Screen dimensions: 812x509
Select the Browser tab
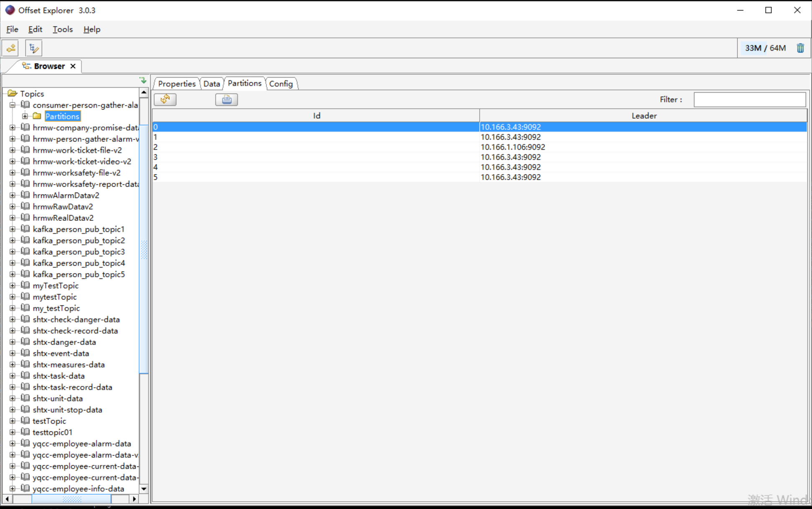point(49,66)
